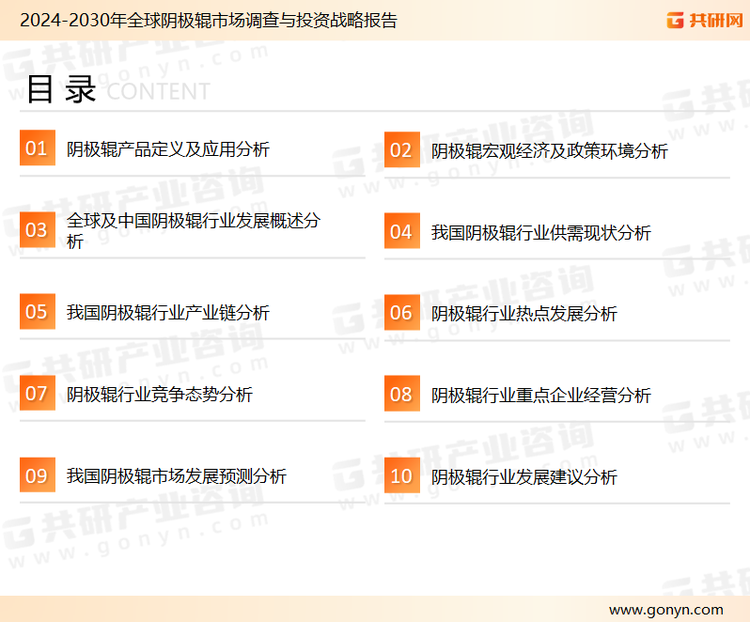Open chapter 我国阴极辊行业供需现状分析
Viewport: 750px width, 622px height.
point(540,233)
